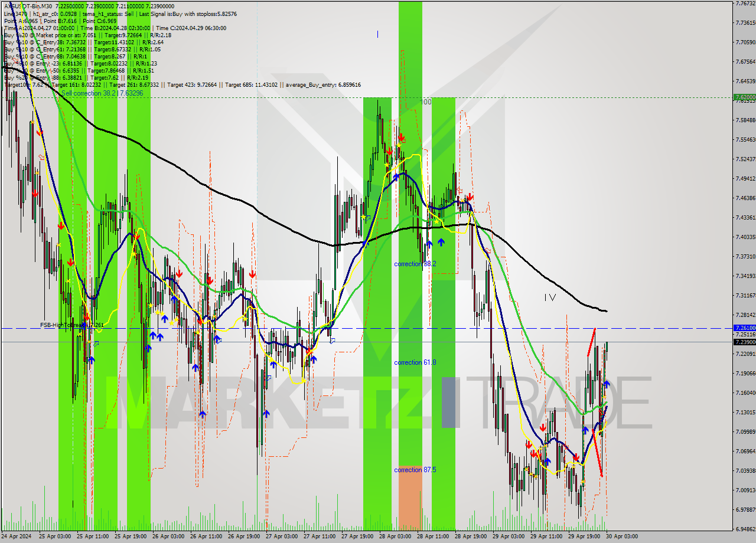Click the '26 Apr 03:00' time label

point(168,537)
